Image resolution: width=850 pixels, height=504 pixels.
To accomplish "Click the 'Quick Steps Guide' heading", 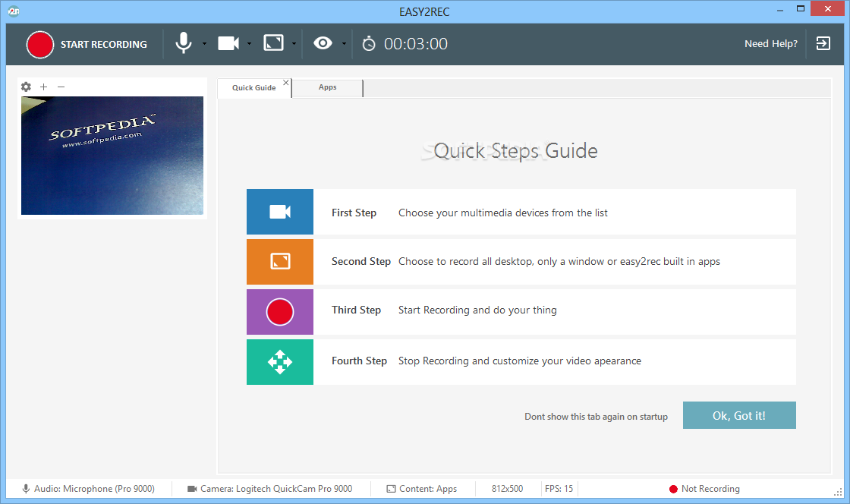I will 515,150.
